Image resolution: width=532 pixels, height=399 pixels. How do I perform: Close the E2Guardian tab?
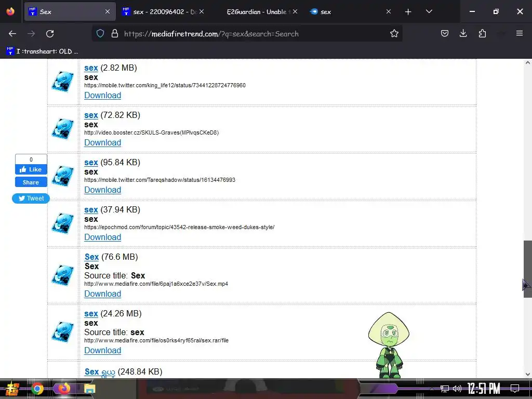(295, 11)
